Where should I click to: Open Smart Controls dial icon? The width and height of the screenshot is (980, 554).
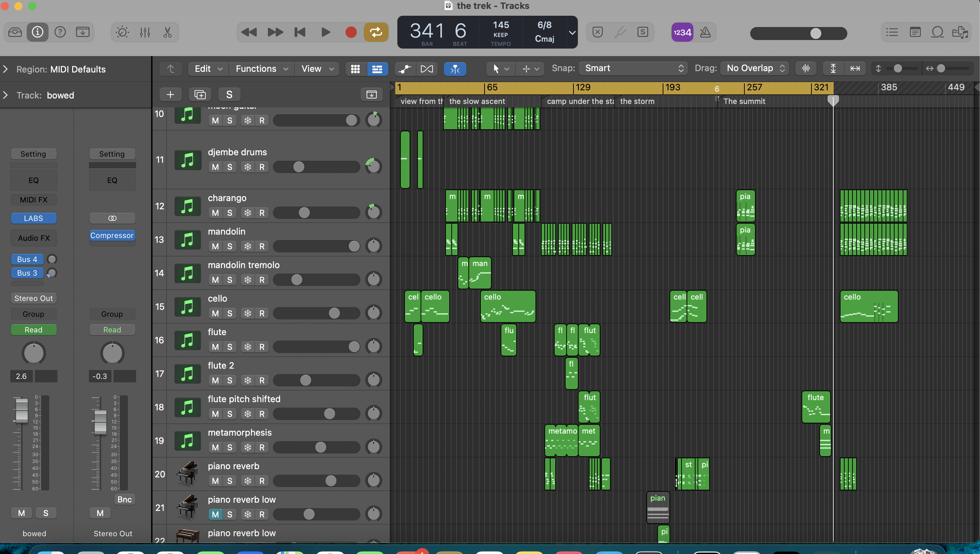click(122, 32)
